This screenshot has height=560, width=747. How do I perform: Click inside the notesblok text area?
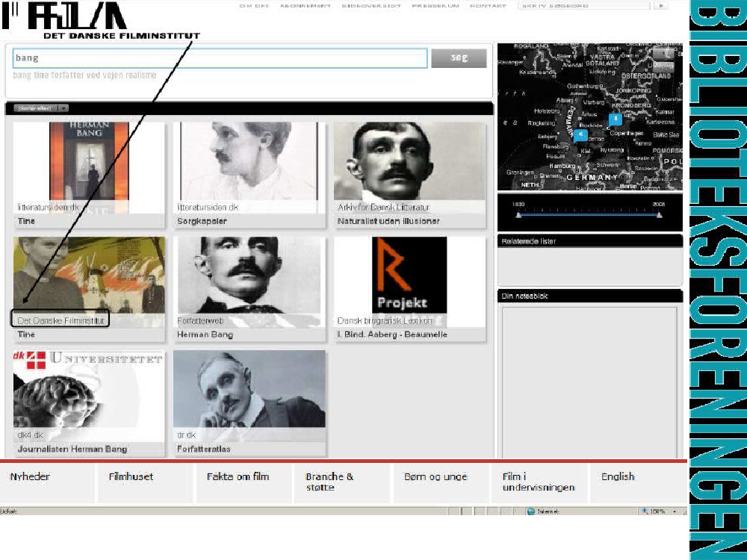[589, 382]
